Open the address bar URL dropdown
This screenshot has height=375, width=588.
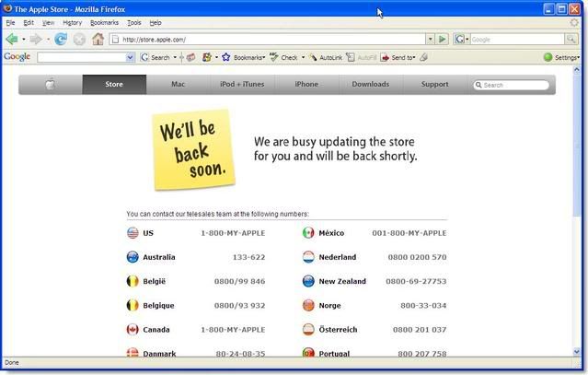point(431,39)
